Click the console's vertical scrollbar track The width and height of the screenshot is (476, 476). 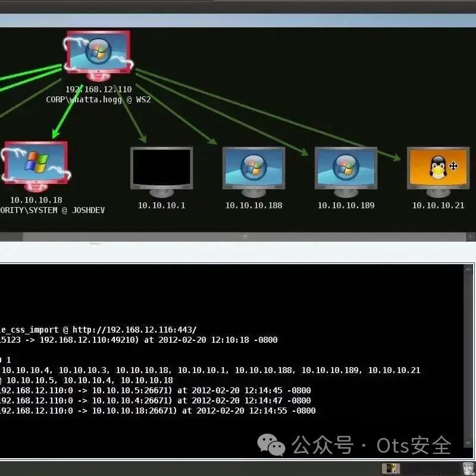coord(468,356)
